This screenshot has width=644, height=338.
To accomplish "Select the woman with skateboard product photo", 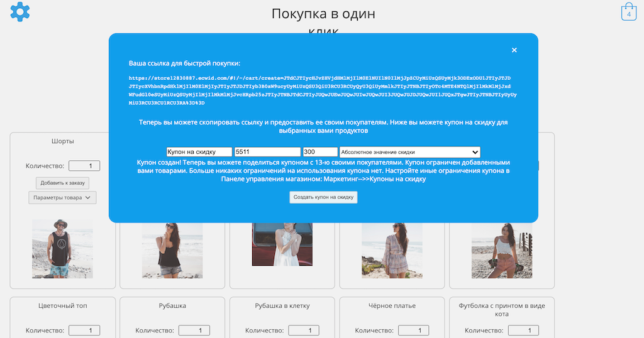I will pyautogui.click(x=502, y=250).
